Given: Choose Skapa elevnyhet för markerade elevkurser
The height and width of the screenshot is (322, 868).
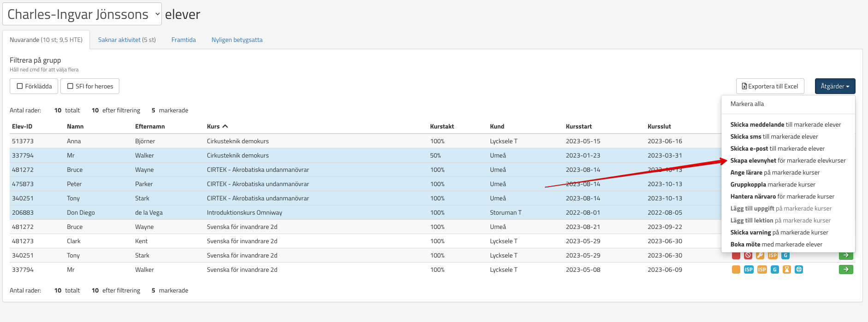Looking at the screenshot, I should tap(788, 160).
